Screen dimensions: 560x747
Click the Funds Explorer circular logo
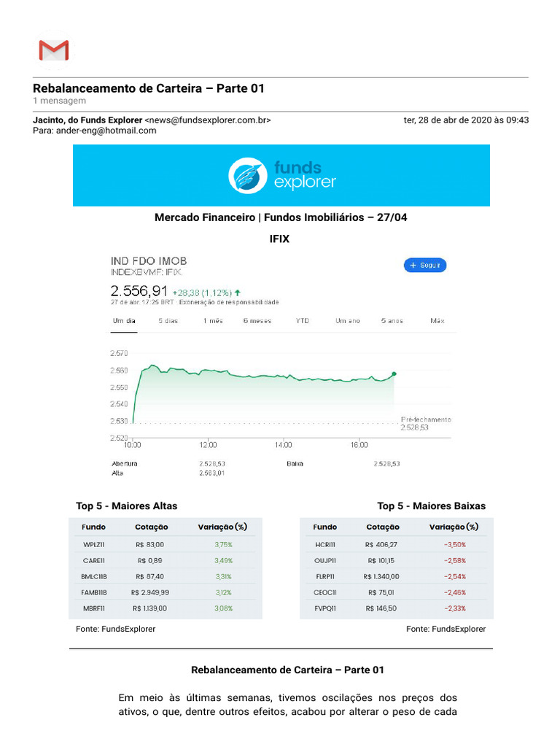coord(248,176)
